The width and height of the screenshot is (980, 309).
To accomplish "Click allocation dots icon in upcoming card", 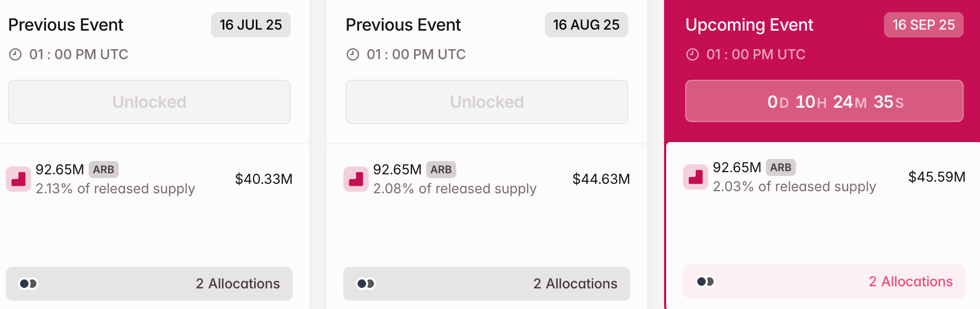I will (706, 282).
